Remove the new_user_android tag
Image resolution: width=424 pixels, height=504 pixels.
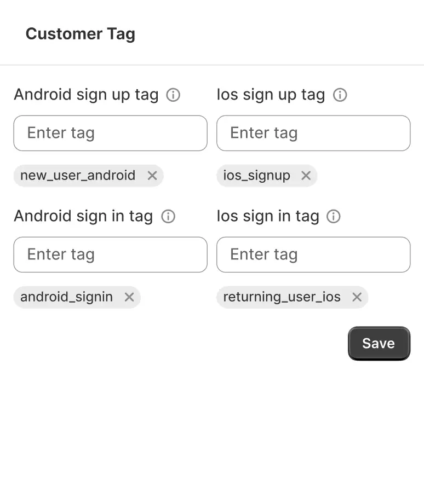pyautogui.click(x=152, y=176)
